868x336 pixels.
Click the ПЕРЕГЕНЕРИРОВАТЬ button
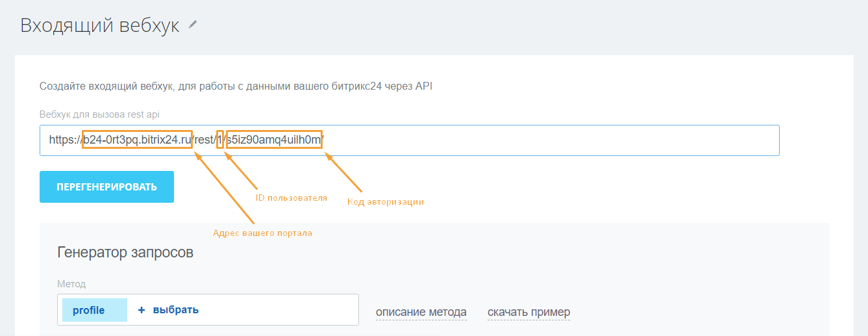[x=106, y=187]
